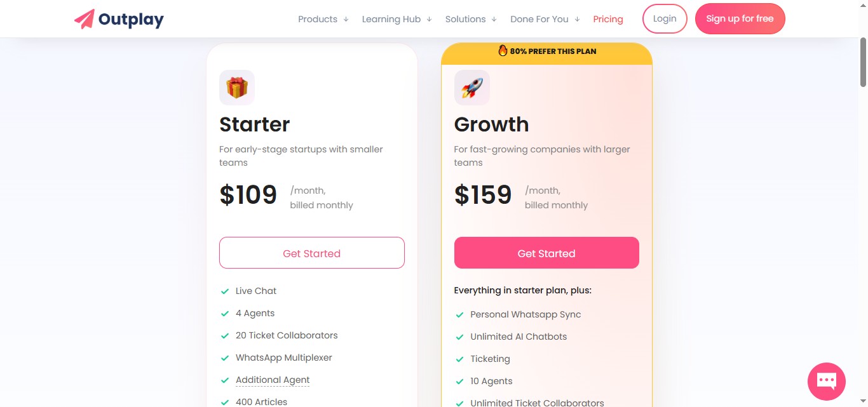Expand the Solutions dropdown

(465, 19)
